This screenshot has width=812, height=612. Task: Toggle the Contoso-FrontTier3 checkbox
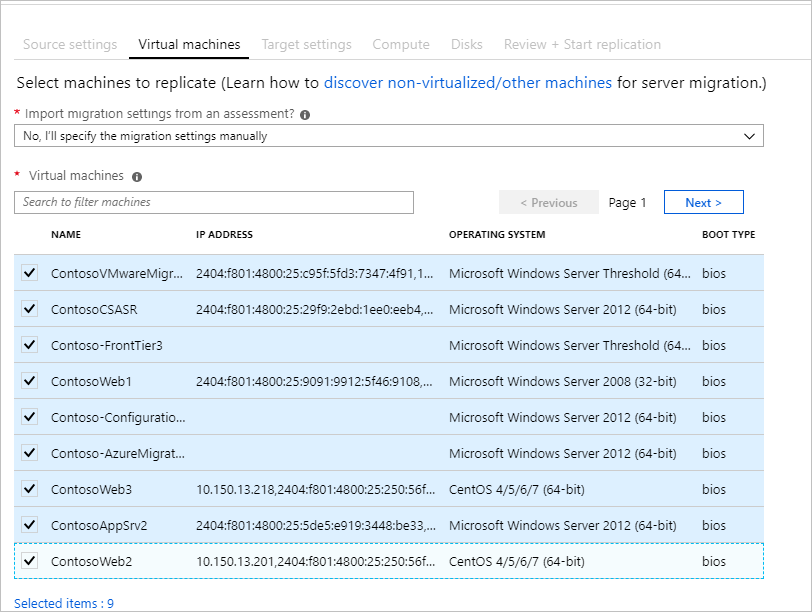[x=30, y=344]
